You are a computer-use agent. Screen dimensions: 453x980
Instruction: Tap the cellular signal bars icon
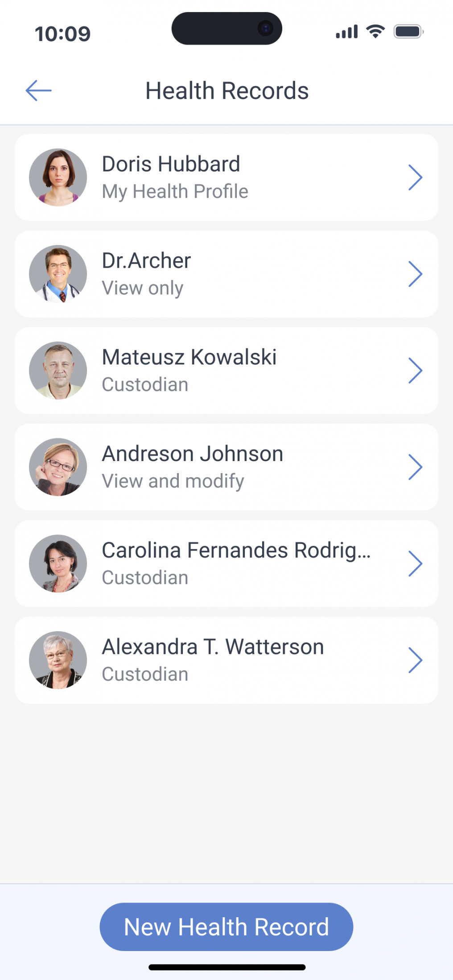(347, 32)
